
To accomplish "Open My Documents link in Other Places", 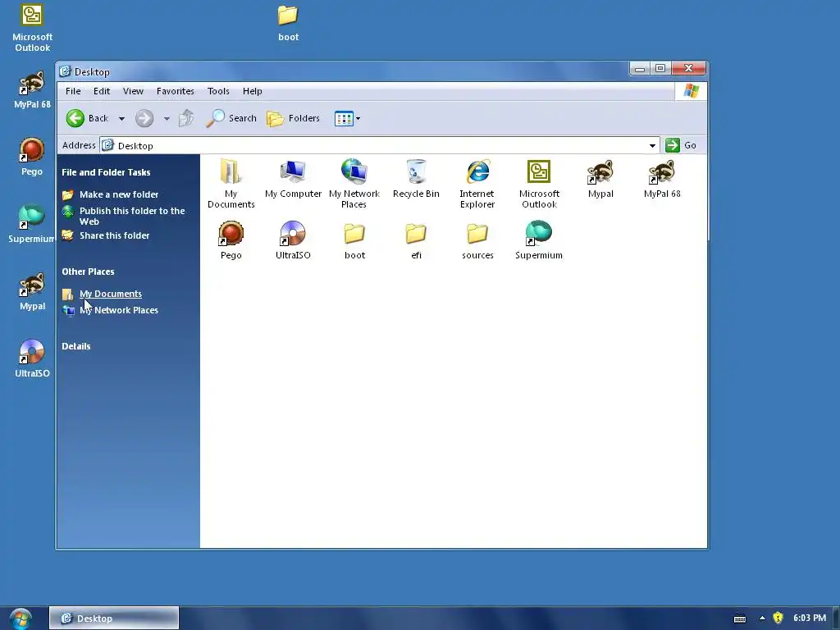I will [111, 294].
